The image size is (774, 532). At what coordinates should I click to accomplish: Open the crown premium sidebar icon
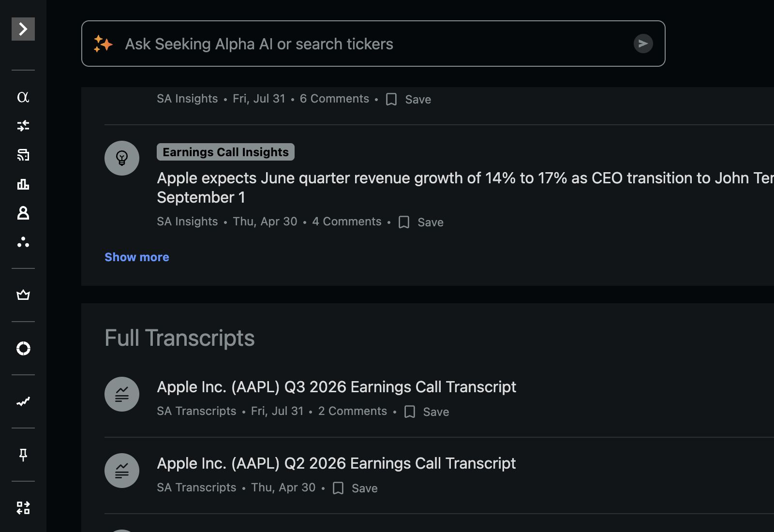pos(23,295)
